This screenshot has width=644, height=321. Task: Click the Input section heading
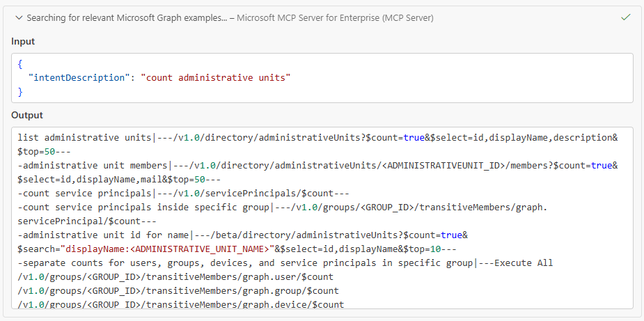point(23,42)
